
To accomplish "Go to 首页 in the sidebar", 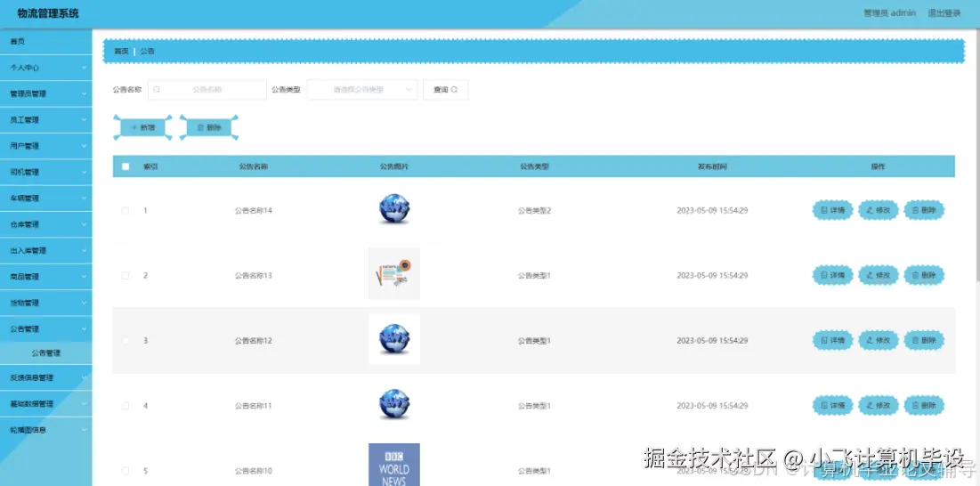I will click(x=46, y=42).
